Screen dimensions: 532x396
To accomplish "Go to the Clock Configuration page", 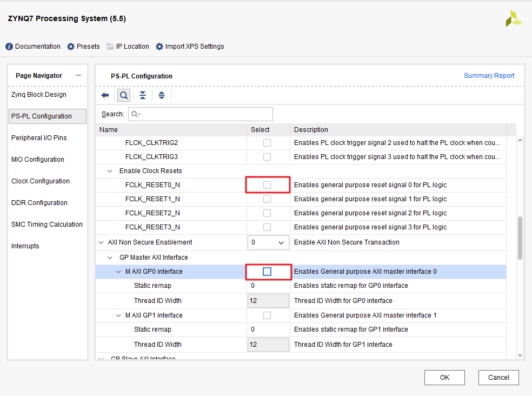I will [x=41, y=181].
